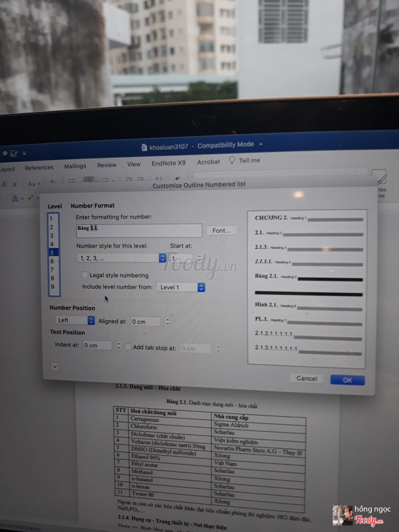Collapse the dialog with the bottom-left chevron

tap(55, 366)
